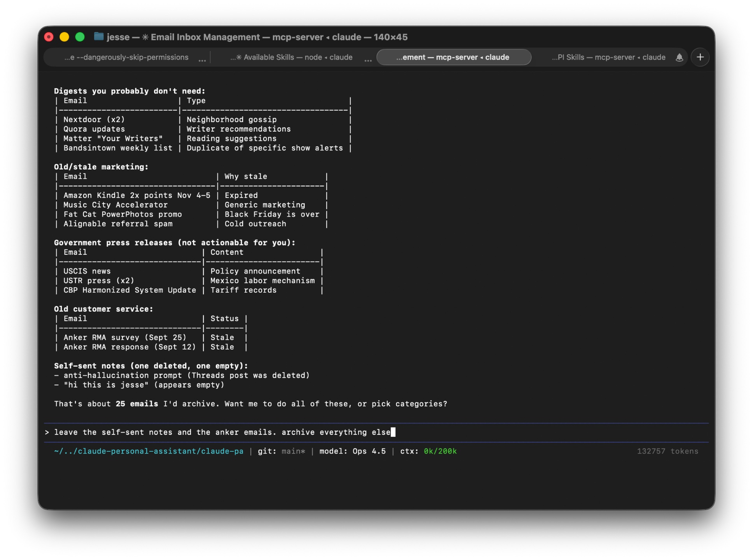Click the window title Email Inbox Management

click(205, 37)
